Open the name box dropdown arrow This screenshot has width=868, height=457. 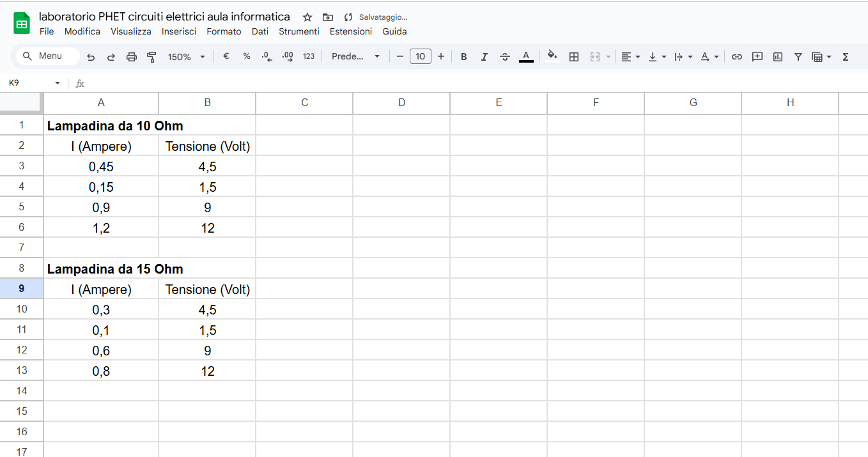point(58,83)
